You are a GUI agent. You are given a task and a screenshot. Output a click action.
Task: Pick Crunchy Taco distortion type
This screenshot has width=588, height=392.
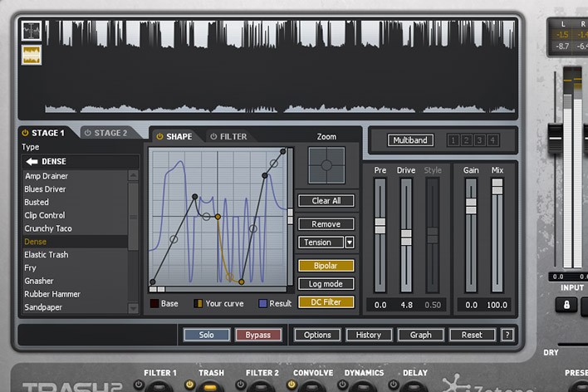coord(75,228)
